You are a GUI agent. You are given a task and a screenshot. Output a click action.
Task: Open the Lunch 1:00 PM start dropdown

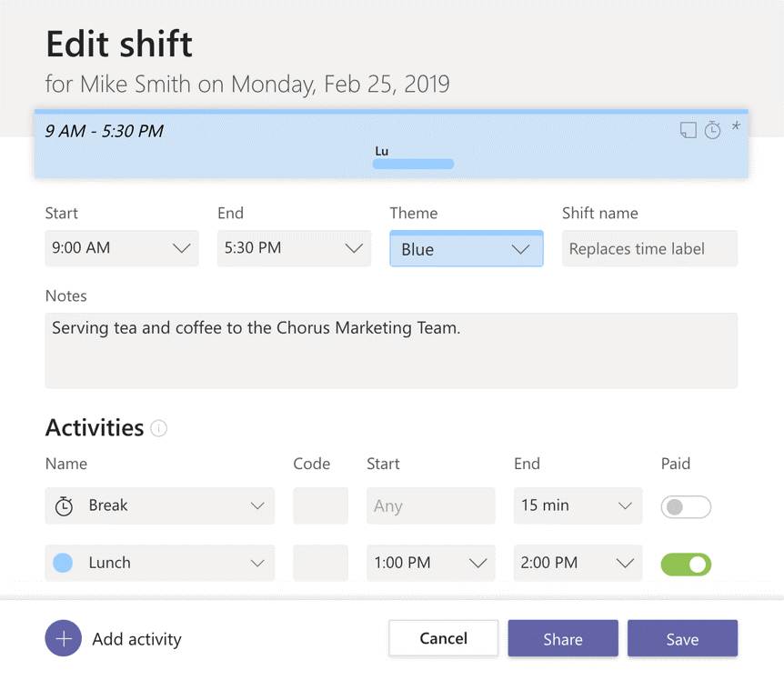pyautogui.click(x=430, y=564)
